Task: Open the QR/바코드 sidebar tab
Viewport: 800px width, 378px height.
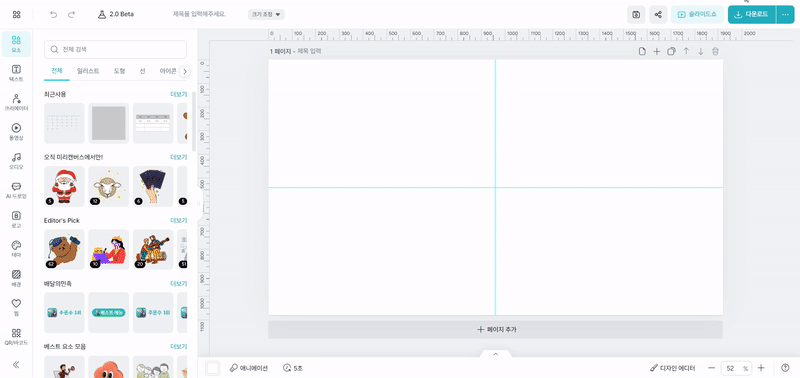Action: pos(16,337)
